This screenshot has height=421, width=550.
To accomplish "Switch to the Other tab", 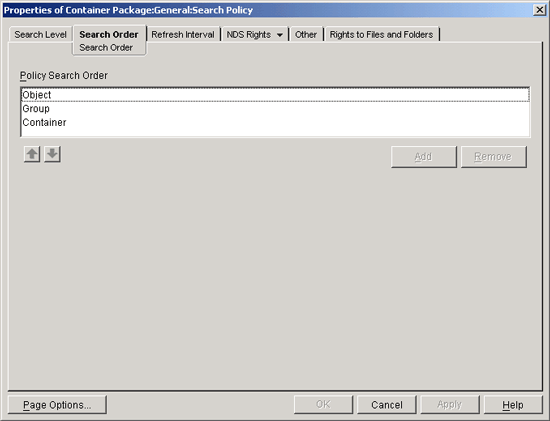I will point(306,34).
